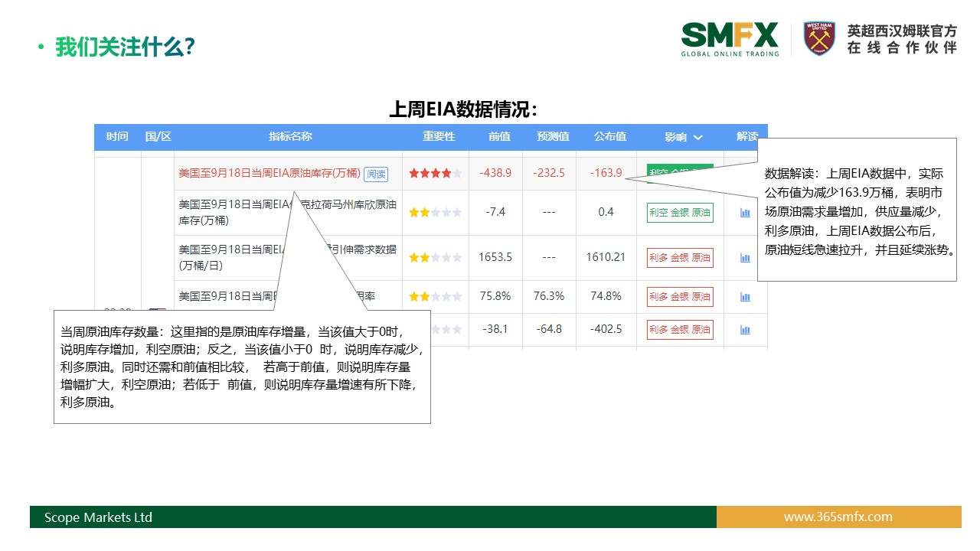The image size is (980, 551).
Task: Click the previous value -38.1
Action: coord(495,329)
